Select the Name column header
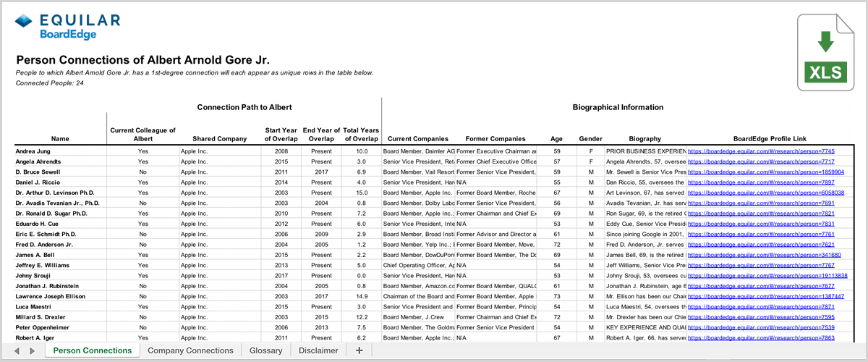The width and height of the screenshot is (868, 362). coord(61,139)
